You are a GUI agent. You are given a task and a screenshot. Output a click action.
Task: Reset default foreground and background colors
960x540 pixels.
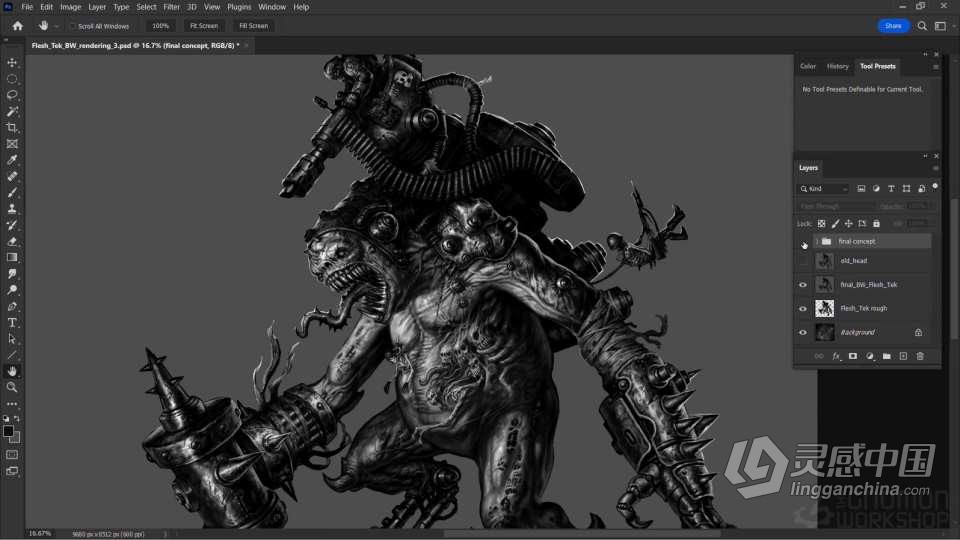[6, 419]
